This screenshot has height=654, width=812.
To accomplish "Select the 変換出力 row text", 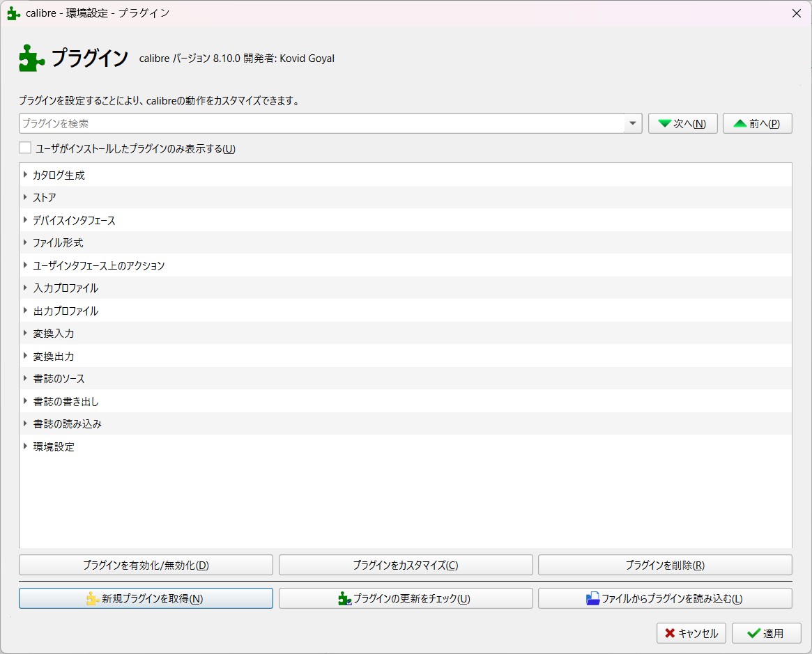I will [x=54, y=357].
